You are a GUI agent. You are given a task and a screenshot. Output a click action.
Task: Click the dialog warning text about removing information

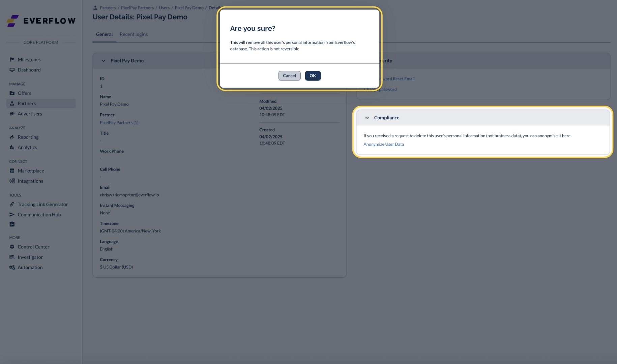tap(292, 45)
